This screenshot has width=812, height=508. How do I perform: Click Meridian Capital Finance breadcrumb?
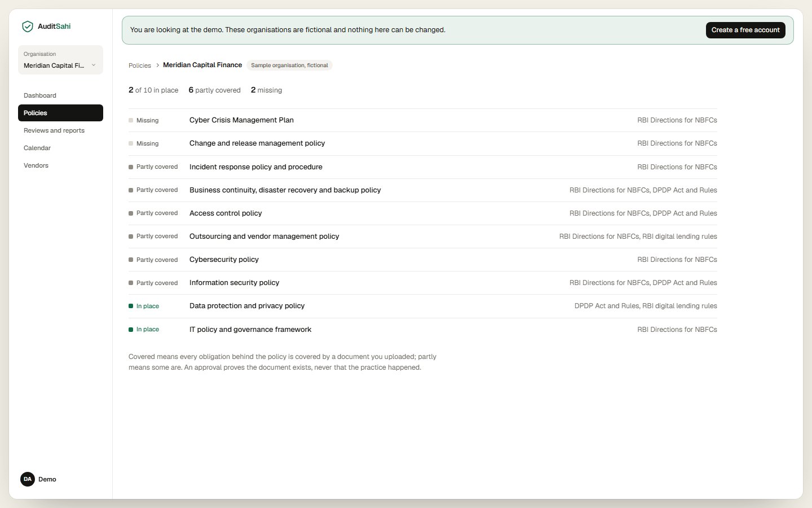[x=202, y=65]
